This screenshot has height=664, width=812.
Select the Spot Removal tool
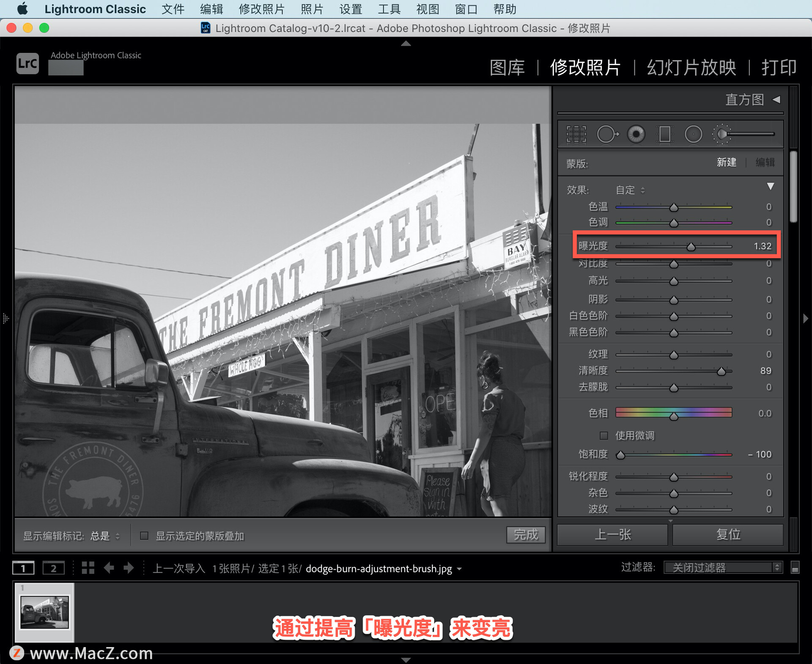[608, 134]
